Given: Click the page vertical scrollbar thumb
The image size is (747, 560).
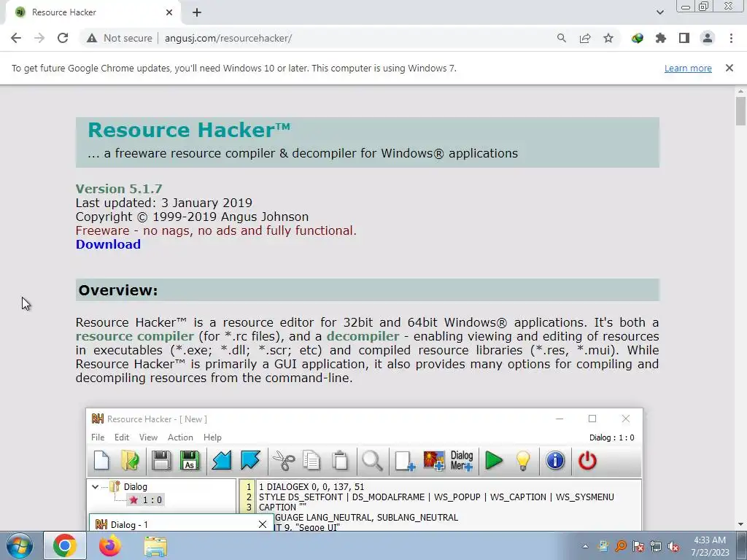Looking at the screenshot, I should tap(740, 111).
